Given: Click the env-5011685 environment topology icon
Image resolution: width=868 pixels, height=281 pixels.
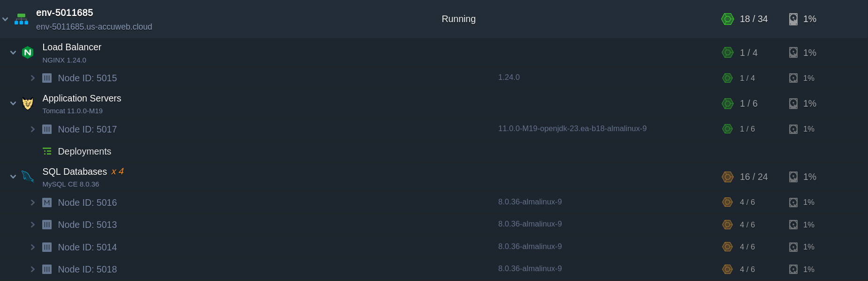Looking at the screenshot, I should click(21, 19).
